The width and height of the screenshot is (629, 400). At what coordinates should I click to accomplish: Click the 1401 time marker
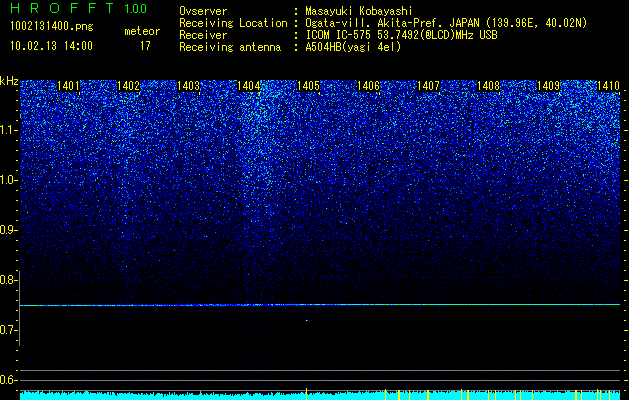(69, 85)
